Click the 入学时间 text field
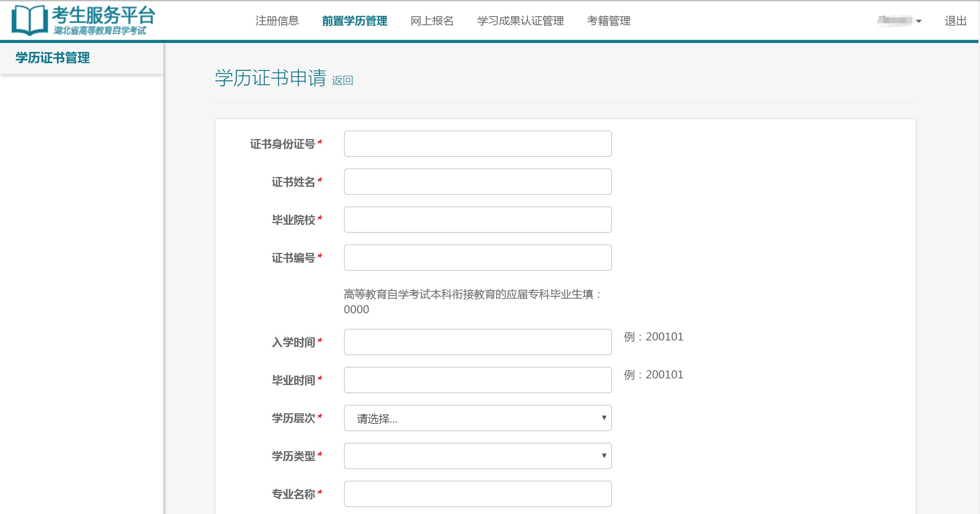Viewport: 980px width, 514px height. pos(477,342)
